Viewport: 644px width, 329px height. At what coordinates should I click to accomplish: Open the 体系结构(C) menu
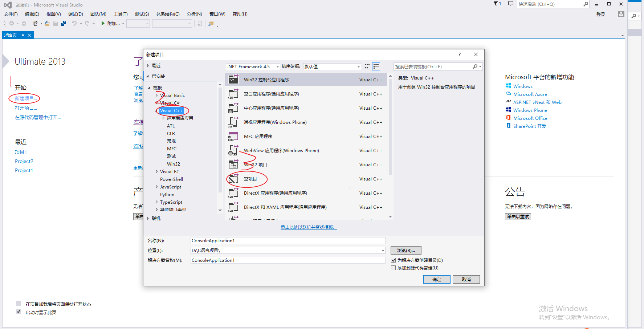point(168,14)
